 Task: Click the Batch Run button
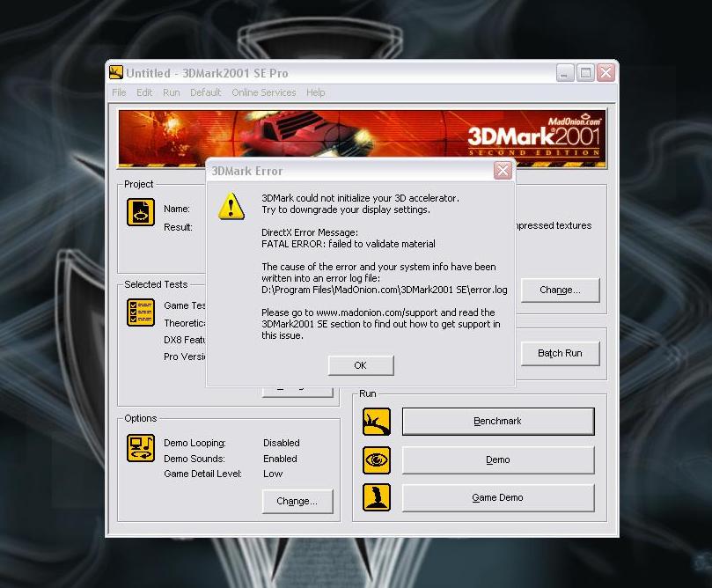tap(561, 353)
